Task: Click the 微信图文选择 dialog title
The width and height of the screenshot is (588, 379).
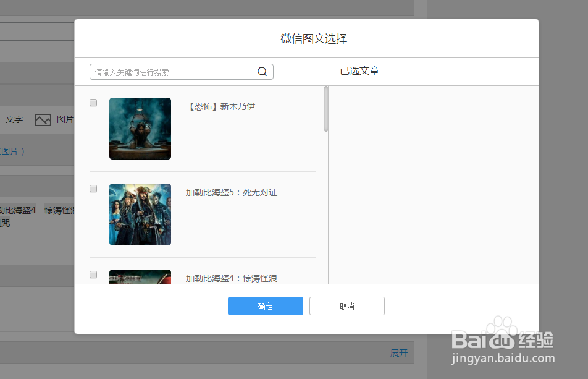Action: coord(314,39)
